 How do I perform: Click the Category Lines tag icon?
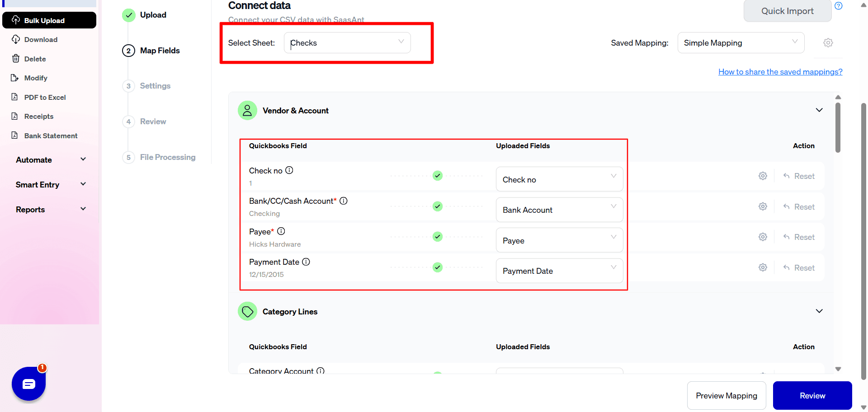pyautogui.click(x=247, y=311)
